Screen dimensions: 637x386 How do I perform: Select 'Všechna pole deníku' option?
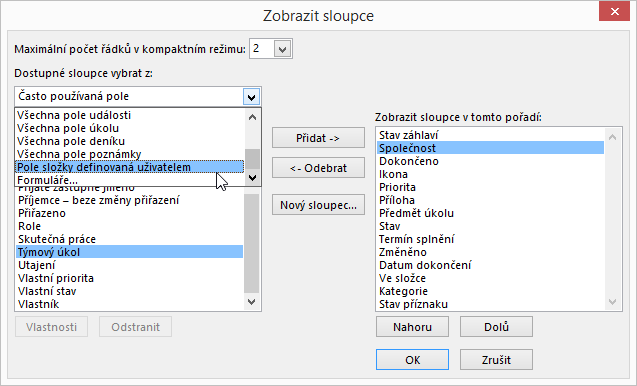click(130, 141)
